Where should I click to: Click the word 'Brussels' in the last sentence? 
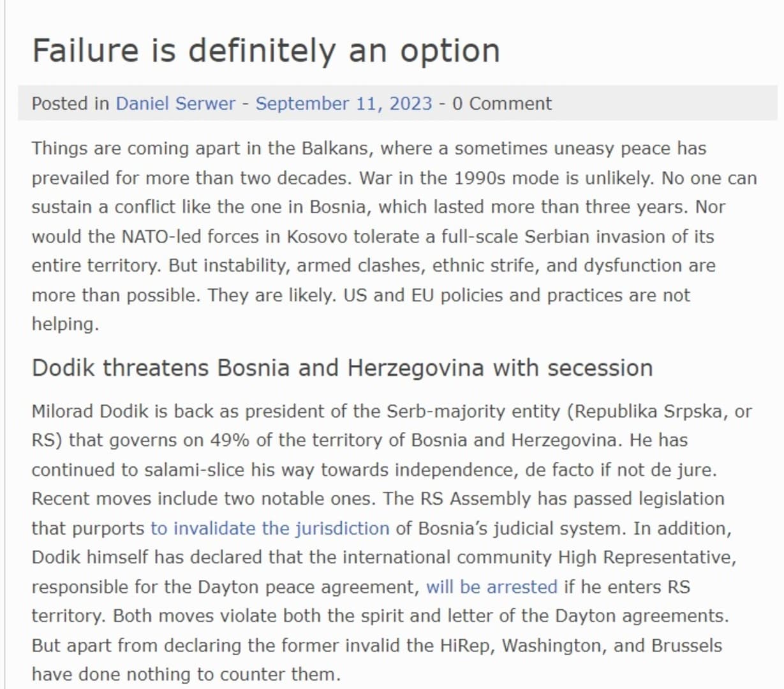[x=687, y=646]
